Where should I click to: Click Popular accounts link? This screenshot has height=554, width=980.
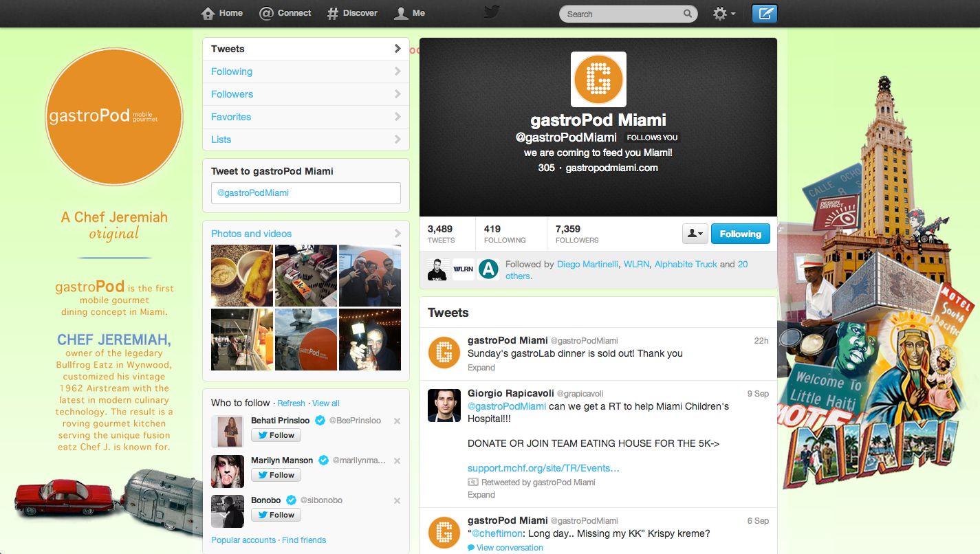pos(243,540)
